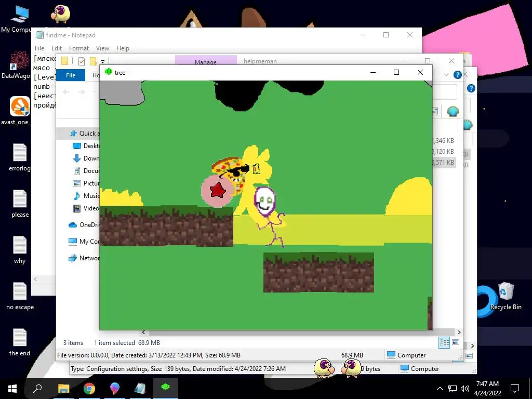Select Documents in Explorer navigation pane
Image resolution: width=532 pixels, height=399 pixels.
pos(86,170)
